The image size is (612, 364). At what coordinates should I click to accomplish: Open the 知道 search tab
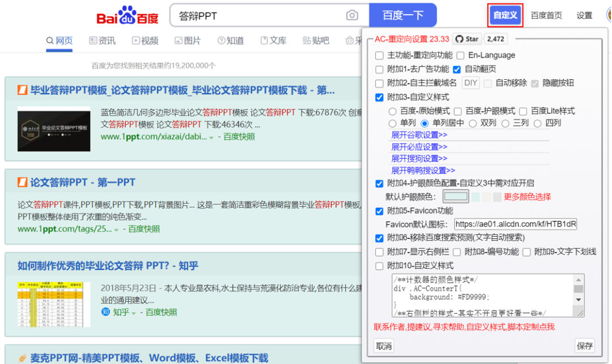tap(230, 41)
